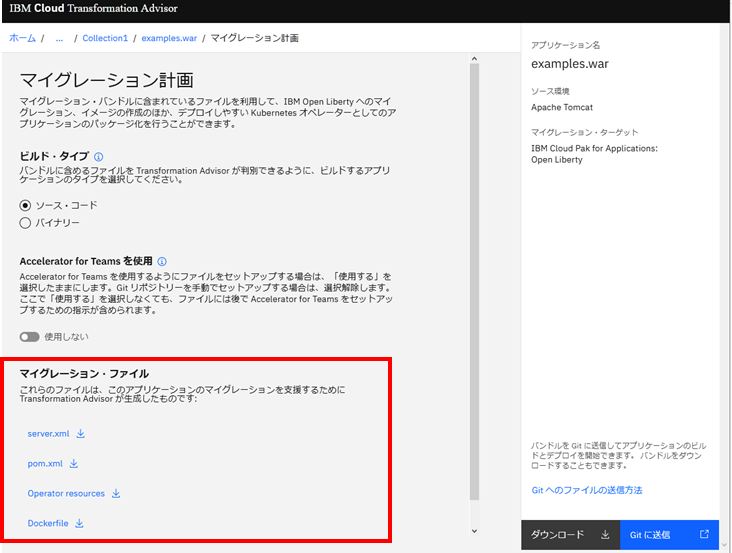
Task: Open Git へのファイルの送信方法 link
Action: coord(587,490)
